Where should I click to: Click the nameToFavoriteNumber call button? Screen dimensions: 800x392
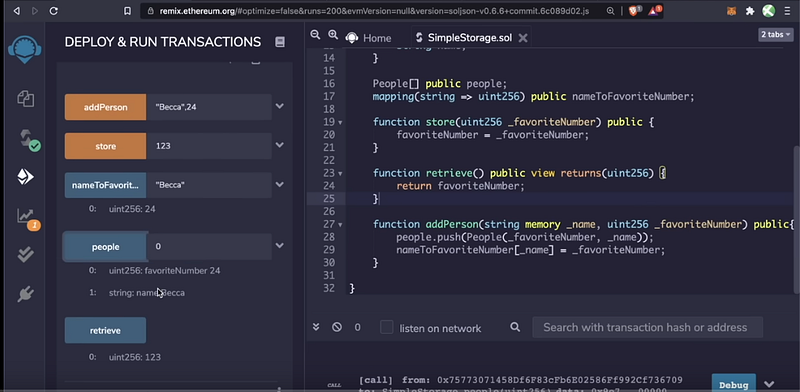click(x=106, y=185)
